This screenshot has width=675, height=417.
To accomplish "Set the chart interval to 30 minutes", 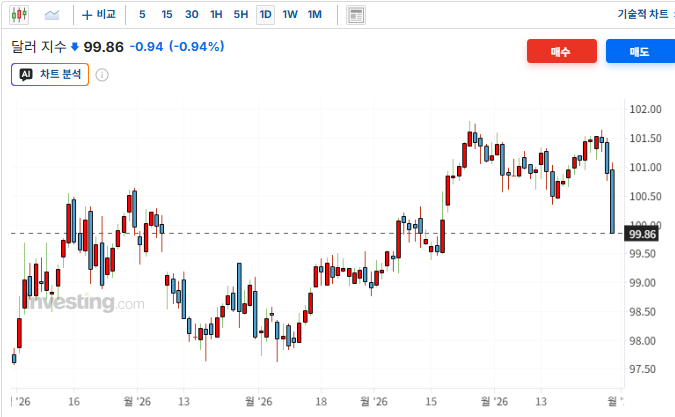I will (192, 15).
